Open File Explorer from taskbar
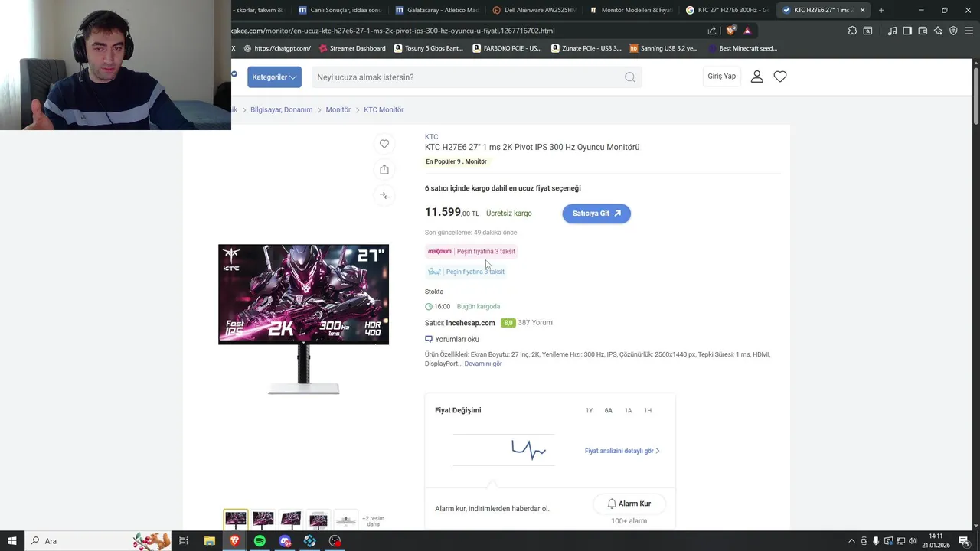 (209, 541)
